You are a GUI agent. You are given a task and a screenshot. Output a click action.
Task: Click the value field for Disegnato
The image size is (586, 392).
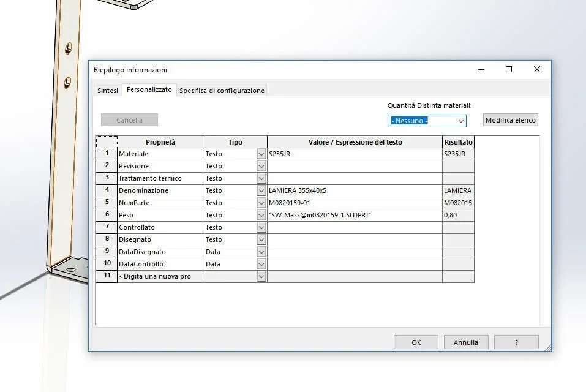tap(355, 239)
